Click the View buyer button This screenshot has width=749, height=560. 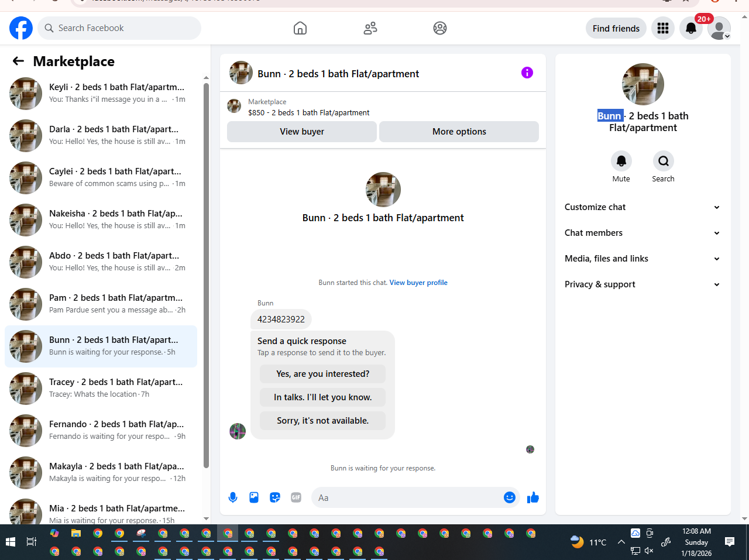click(302, 132)
